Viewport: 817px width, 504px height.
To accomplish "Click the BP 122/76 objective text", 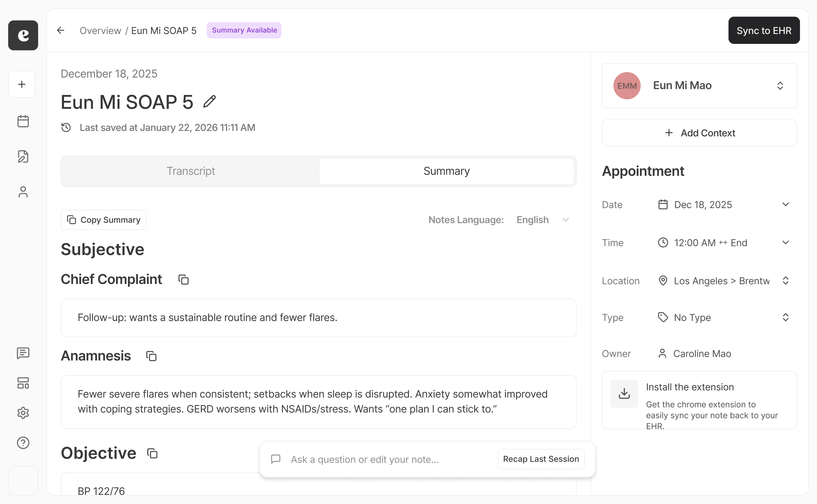I will pyautogui.click(x=101, y=491).
